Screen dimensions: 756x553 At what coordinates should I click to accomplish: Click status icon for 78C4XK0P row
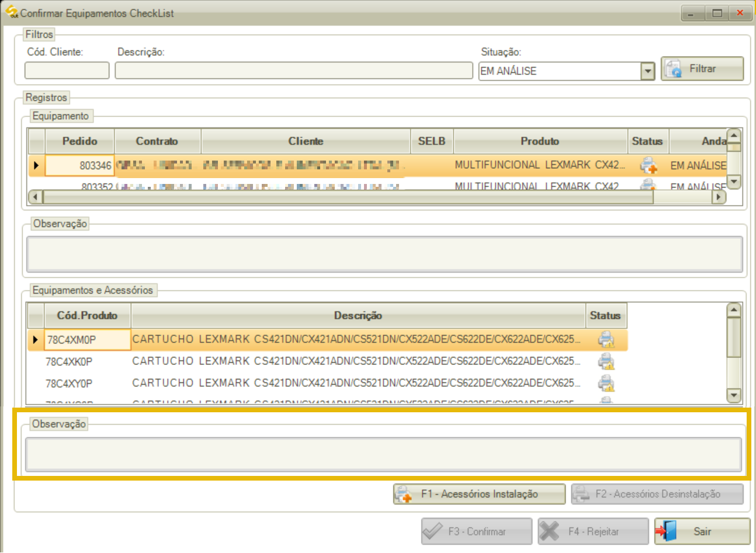point(606,362)
